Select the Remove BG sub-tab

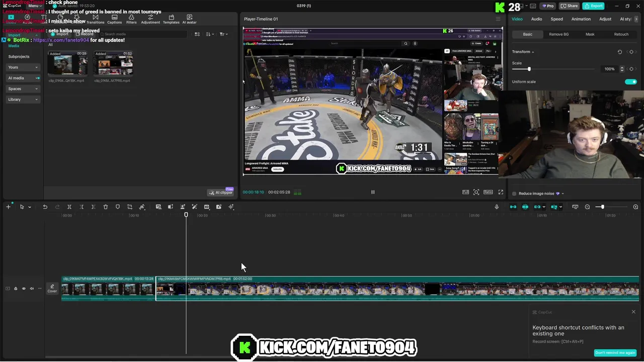click(x=558, y=34)
